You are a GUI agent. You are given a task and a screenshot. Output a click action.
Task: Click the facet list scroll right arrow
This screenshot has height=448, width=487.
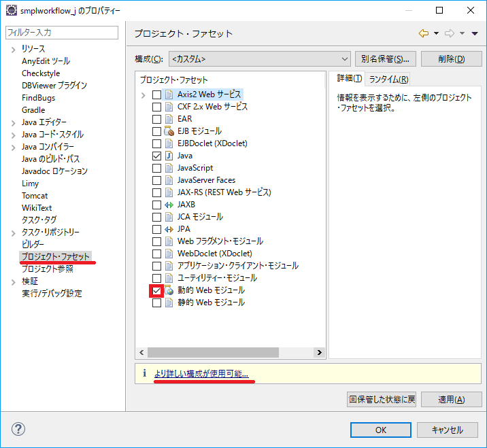[319, 352]
